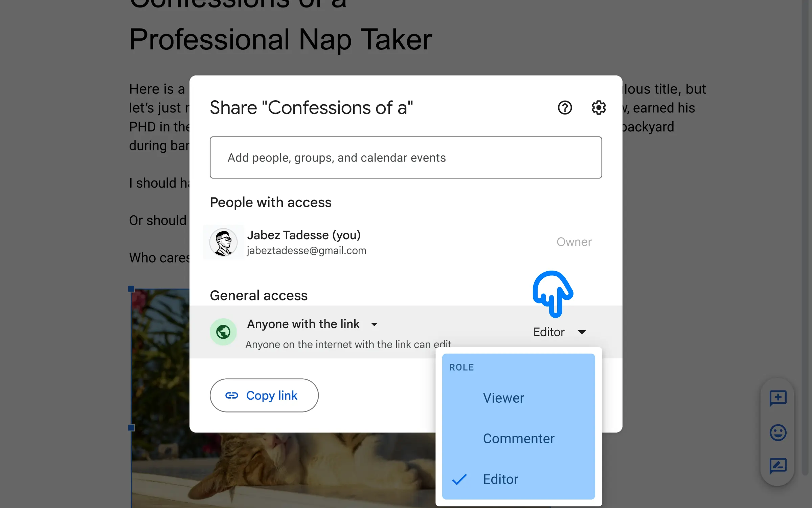The height and width of the screenshot is (508, 812).
Task: Click the checkmark beside Editor role
Action: tap(459, 479)
